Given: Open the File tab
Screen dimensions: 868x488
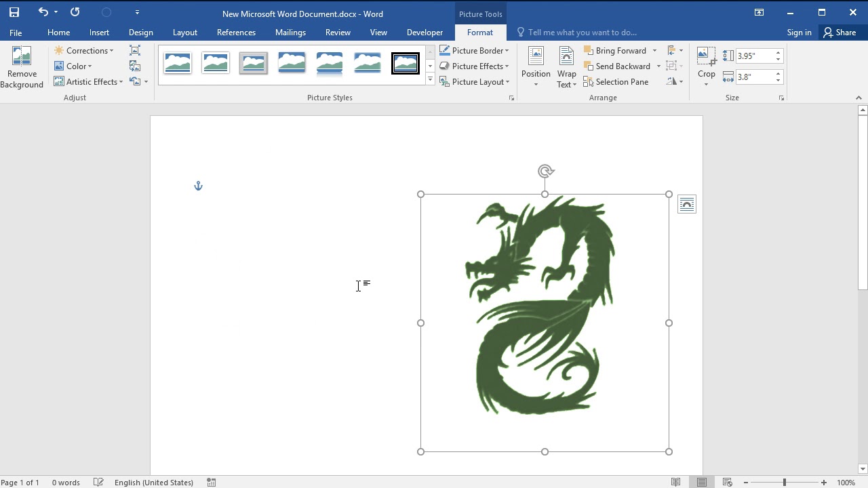Looking at the screenshot, I should click(16, 33).
